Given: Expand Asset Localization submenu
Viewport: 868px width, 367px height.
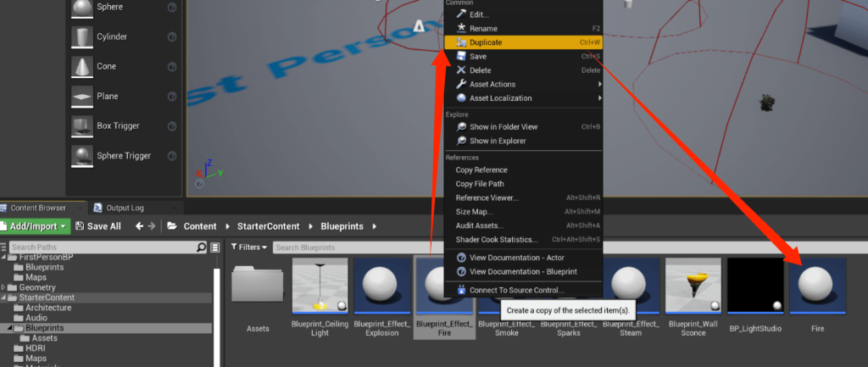Looking at the screenshot, I should pyautogui.click(x=523, y=98).
